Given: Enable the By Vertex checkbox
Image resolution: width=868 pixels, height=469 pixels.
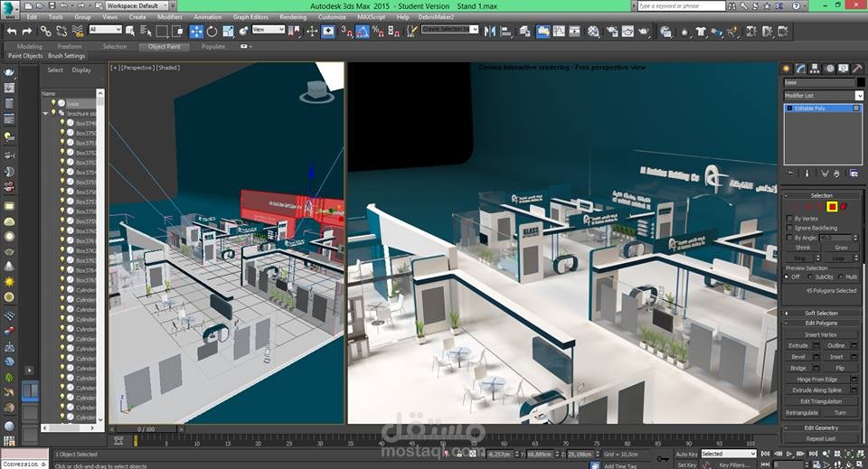Looking at the screenshot, I should [x=788, y=219].
